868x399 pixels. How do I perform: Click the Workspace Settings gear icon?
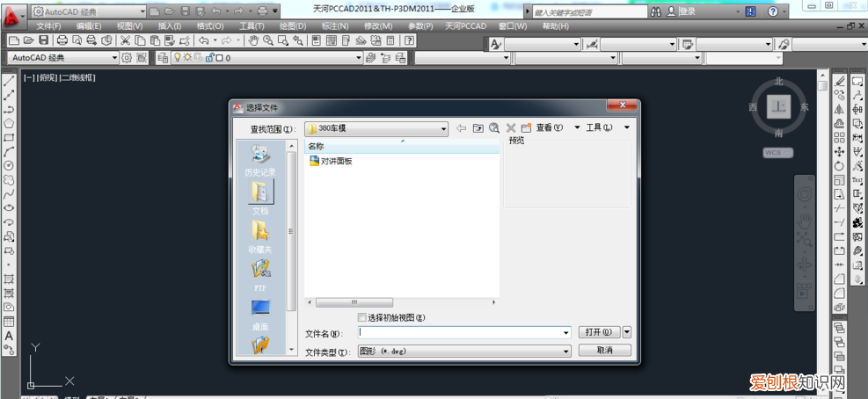127,57
